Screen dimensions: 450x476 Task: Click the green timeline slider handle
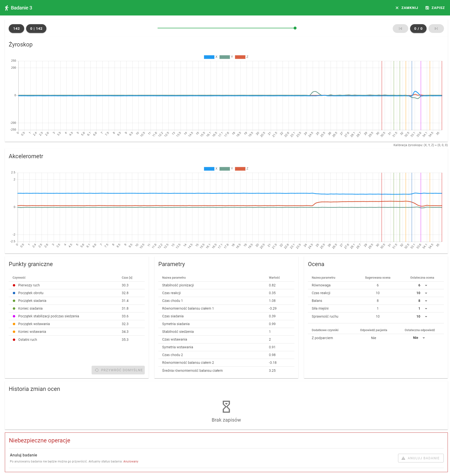tap(295, 28)
